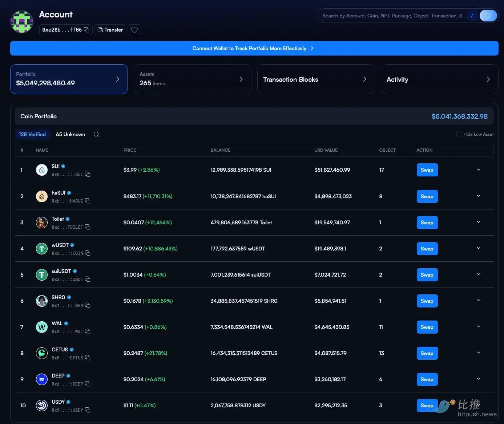Screen dimensions: 504x424
Task: Select the 128 Verified tab
Action: coord(32,134)
